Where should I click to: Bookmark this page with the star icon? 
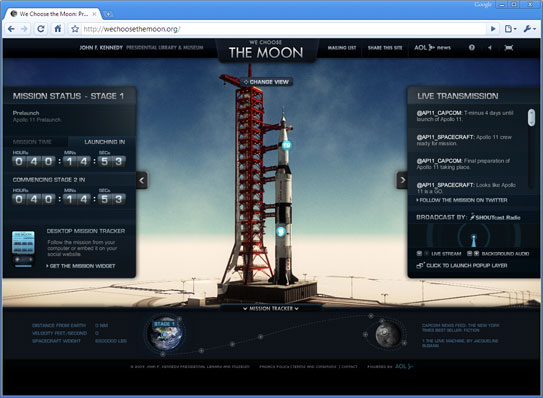coord(75,29)
